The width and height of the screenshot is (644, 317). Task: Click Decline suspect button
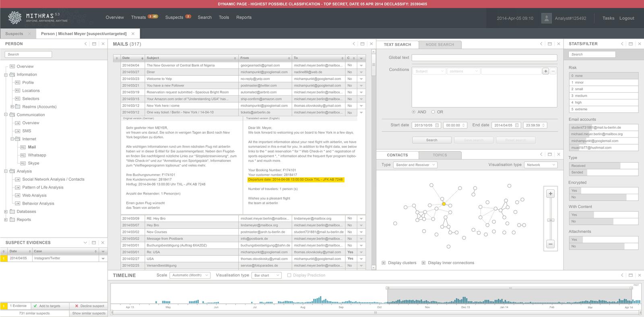point(89,306)
